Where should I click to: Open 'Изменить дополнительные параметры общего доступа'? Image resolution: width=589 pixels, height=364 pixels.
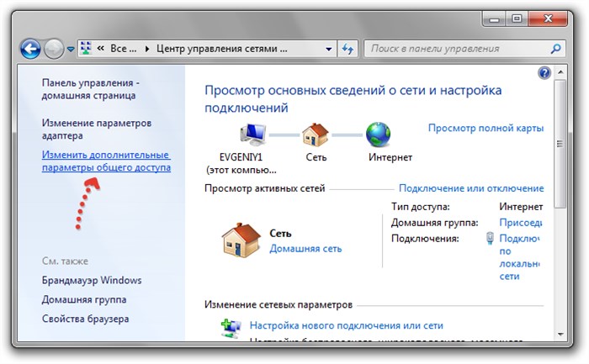point(106,161)
